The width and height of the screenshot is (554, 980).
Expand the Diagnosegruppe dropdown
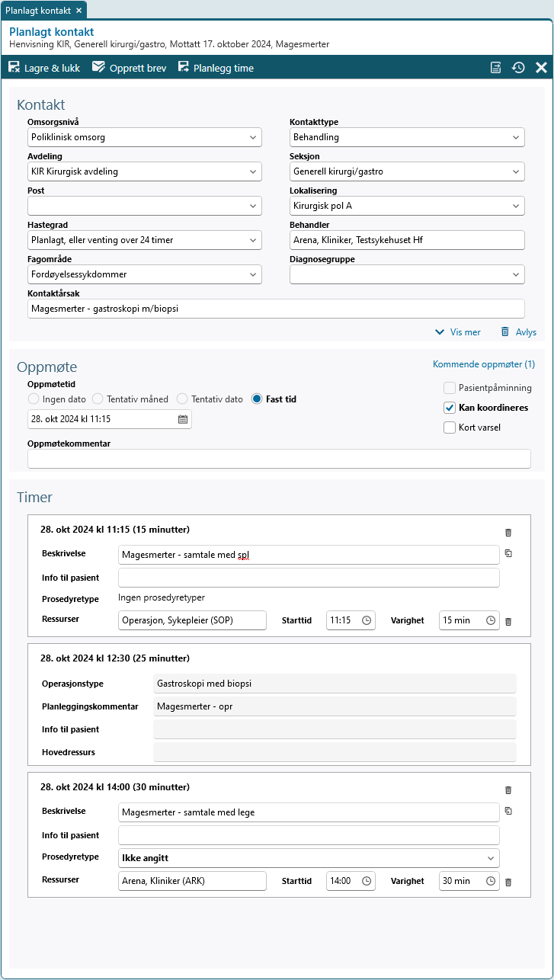[x=517, y=274]
